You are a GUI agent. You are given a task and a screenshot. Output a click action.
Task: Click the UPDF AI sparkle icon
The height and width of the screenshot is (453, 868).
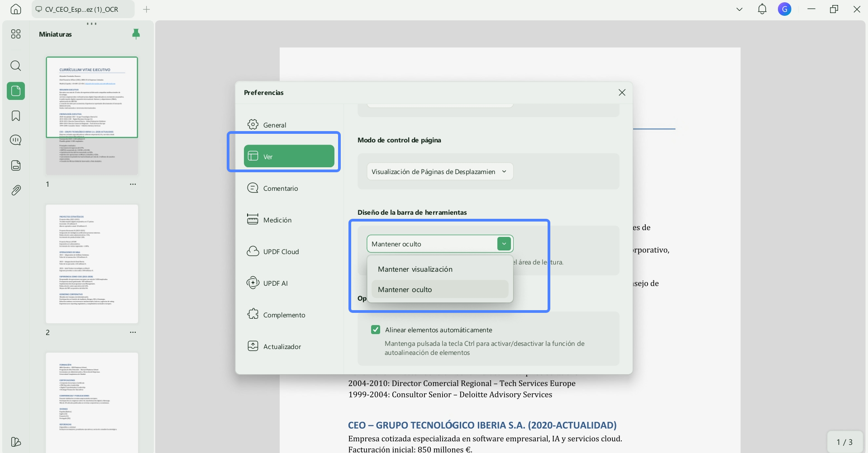(x=253, y=283)
